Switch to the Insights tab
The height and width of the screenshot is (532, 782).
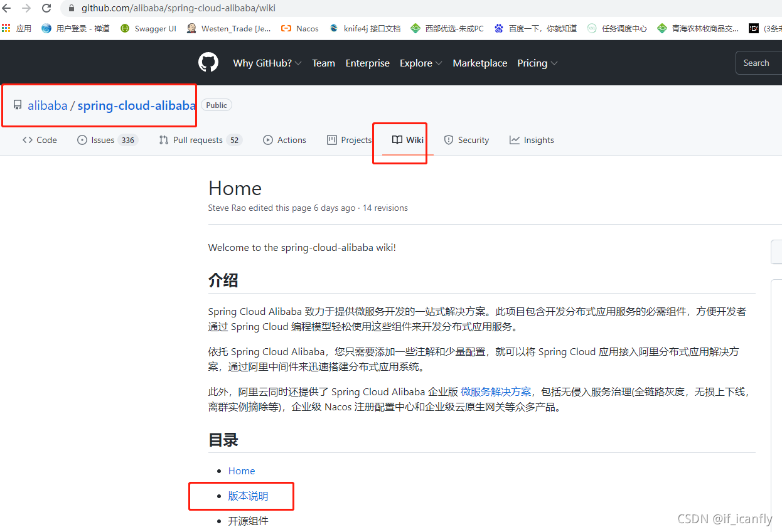tap(532, 140)
